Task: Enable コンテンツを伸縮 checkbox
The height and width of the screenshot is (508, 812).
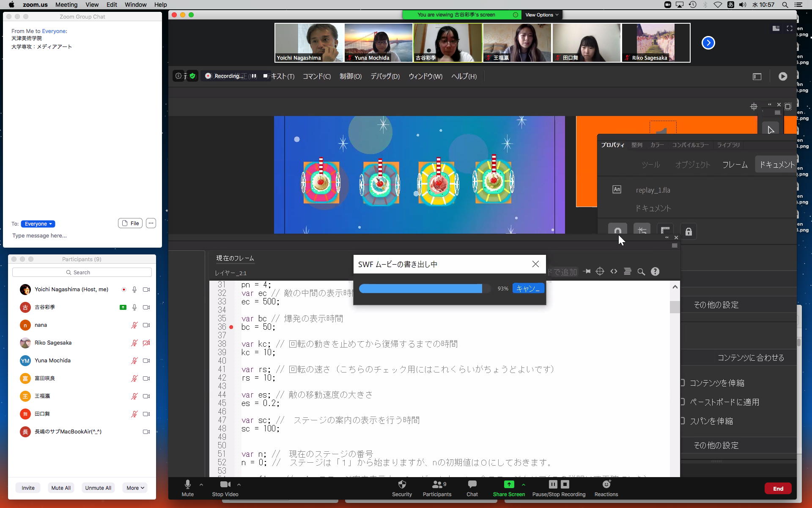Action: (682, 383)
